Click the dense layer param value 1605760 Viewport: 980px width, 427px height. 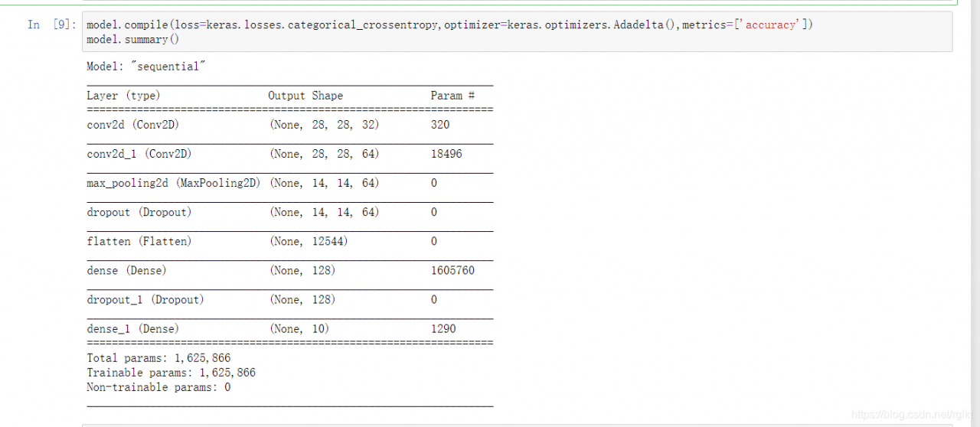tap(452, 270)
